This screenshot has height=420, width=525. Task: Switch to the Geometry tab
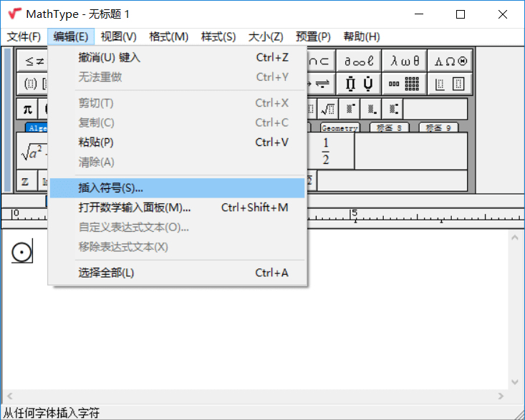(x=339, y=128)
